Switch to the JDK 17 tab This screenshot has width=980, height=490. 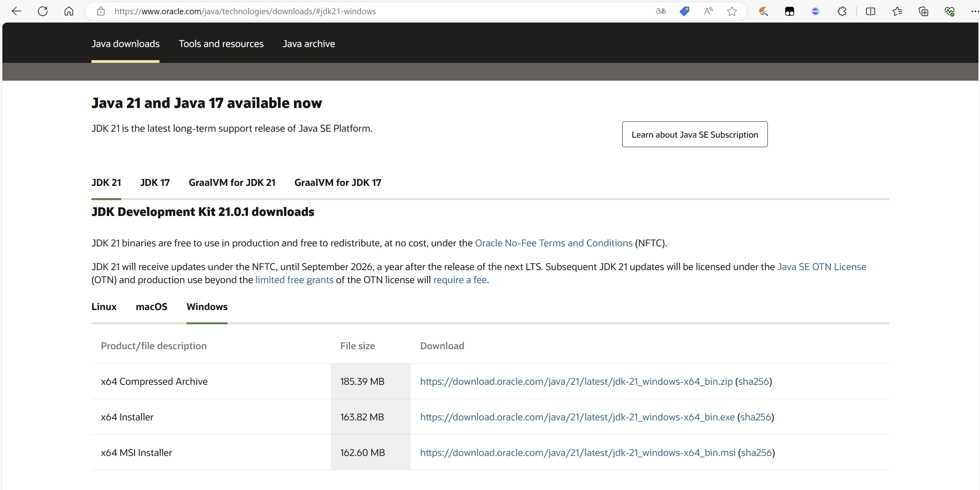click(155, 183)
